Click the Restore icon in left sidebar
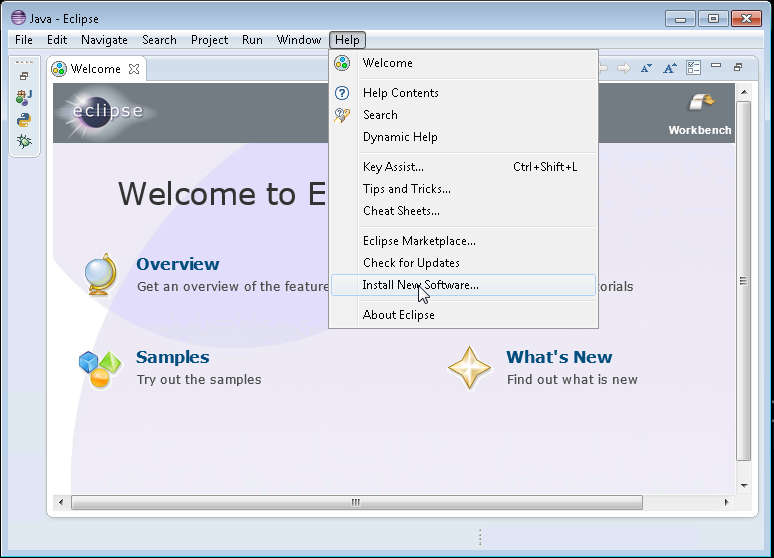 (x=24, y=76)
